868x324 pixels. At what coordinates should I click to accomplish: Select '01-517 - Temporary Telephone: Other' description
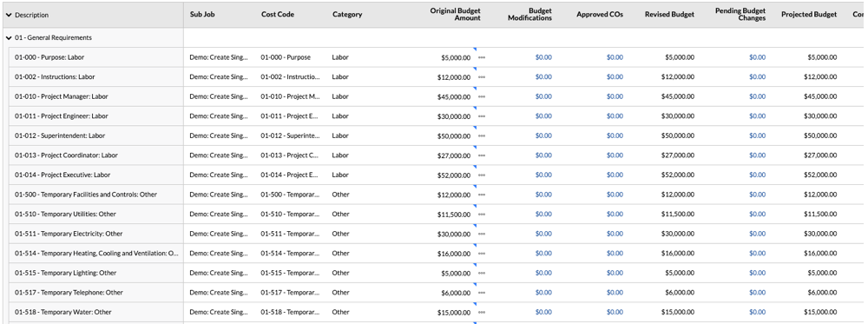(x=69, y=293)
